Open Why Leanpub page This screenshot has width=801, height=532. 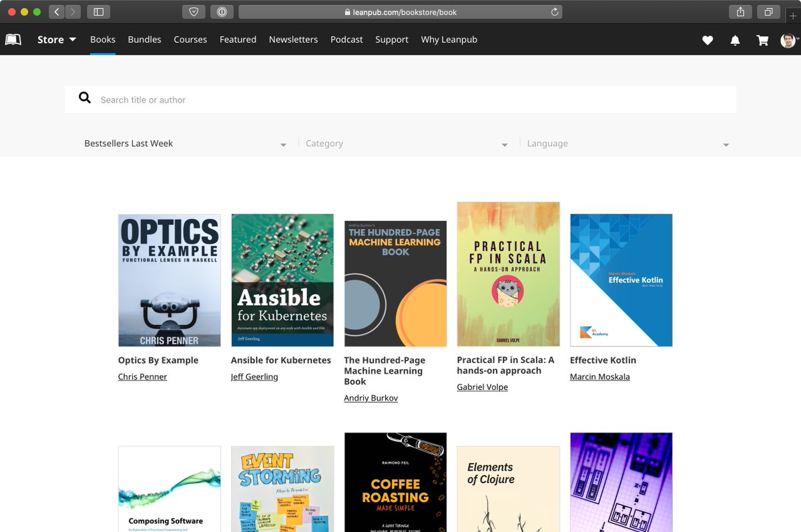tap(449, 39)
